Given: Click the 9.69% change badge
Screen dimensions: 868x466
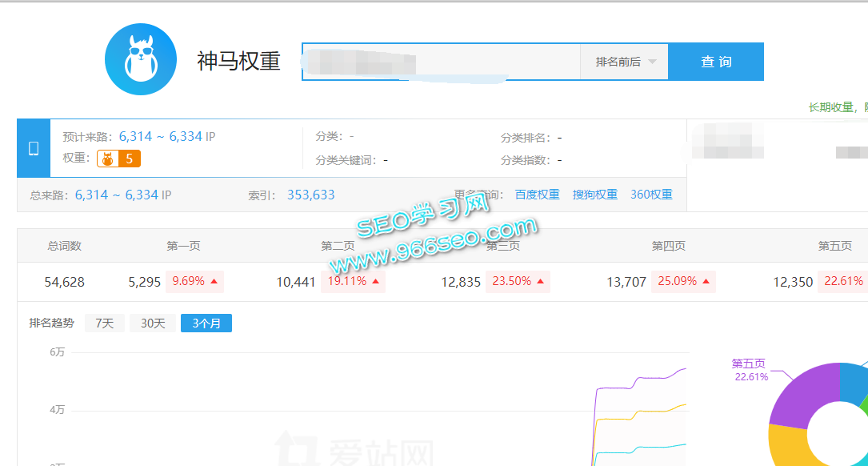Looking at the screenshot, I should [x=194, y=282].
